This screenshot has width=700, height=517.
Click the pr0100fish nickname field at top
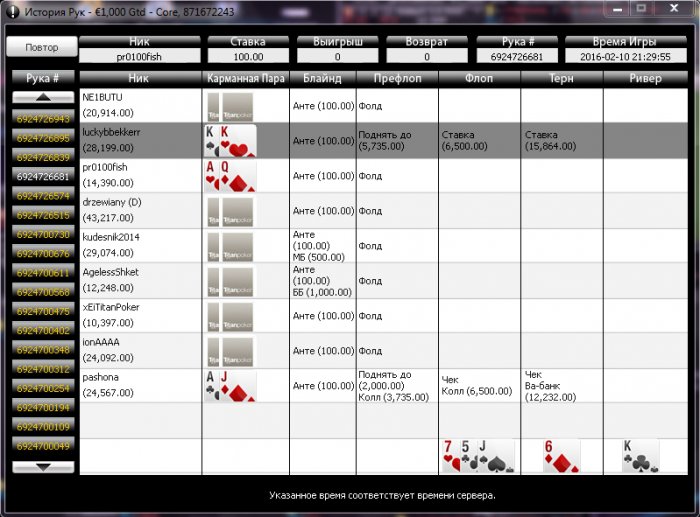click(140, 57)
